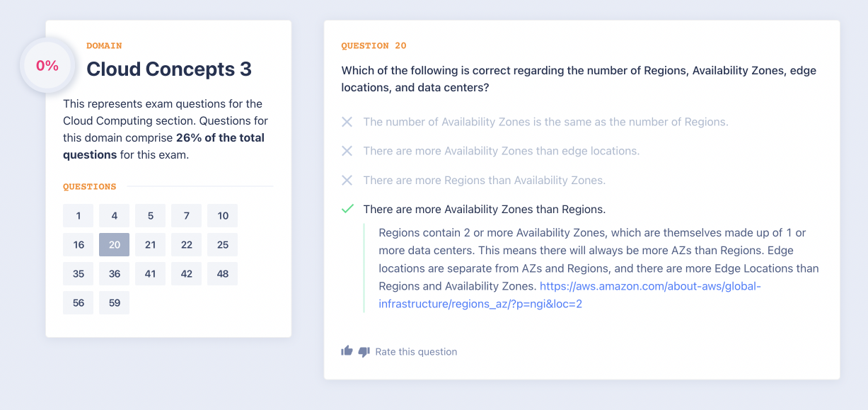Go to question 1
Screen dimensions: 868x410
[x=79, y=216]
